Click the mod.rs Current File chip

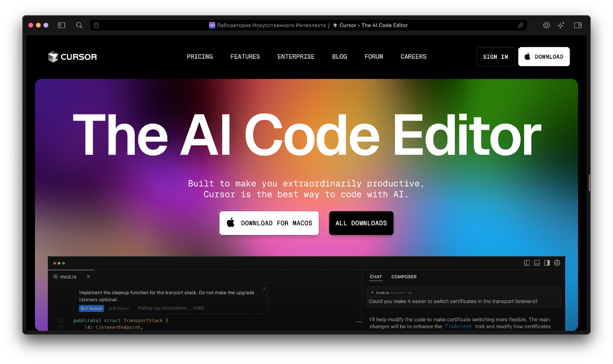click(391, 293)
